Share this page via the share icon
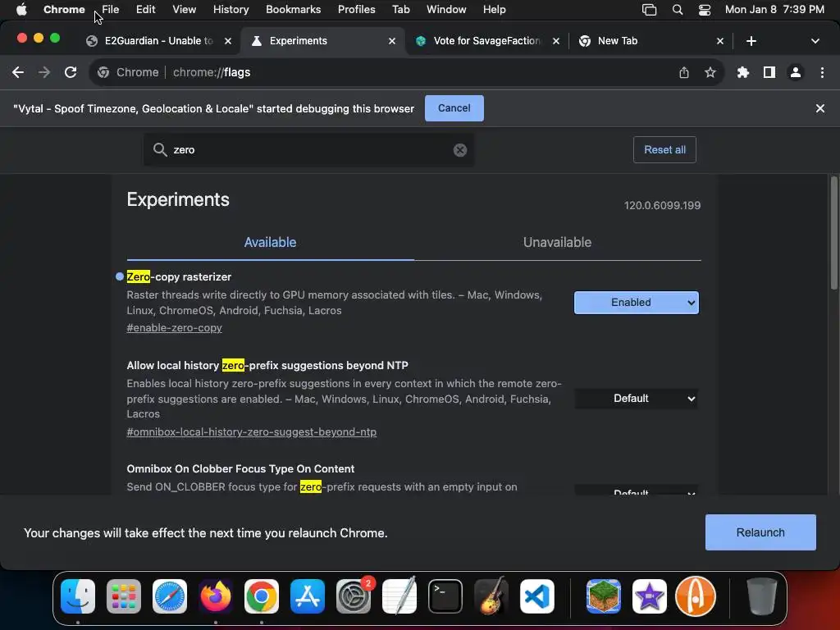 coord(684,72)
